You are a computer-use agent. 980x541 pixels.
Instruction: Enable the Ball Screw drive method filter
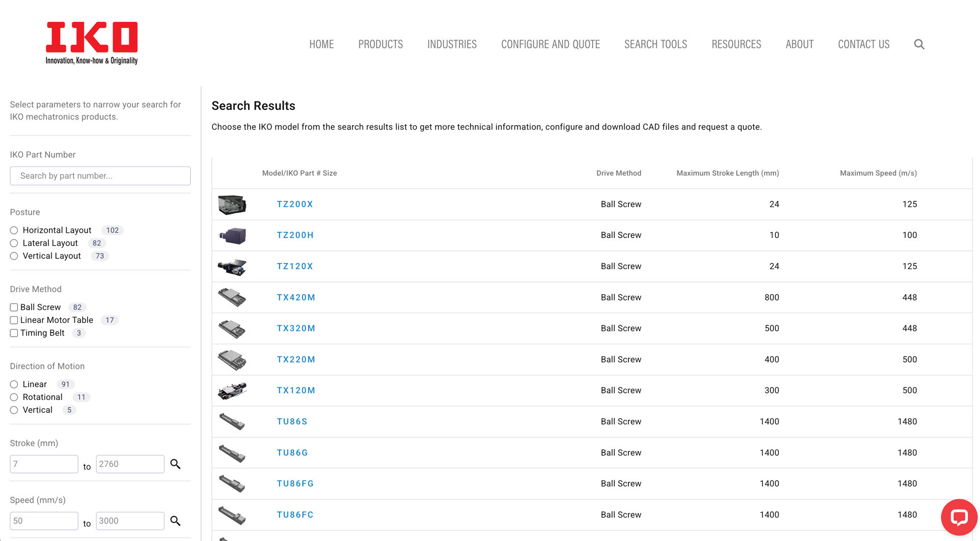14,307
